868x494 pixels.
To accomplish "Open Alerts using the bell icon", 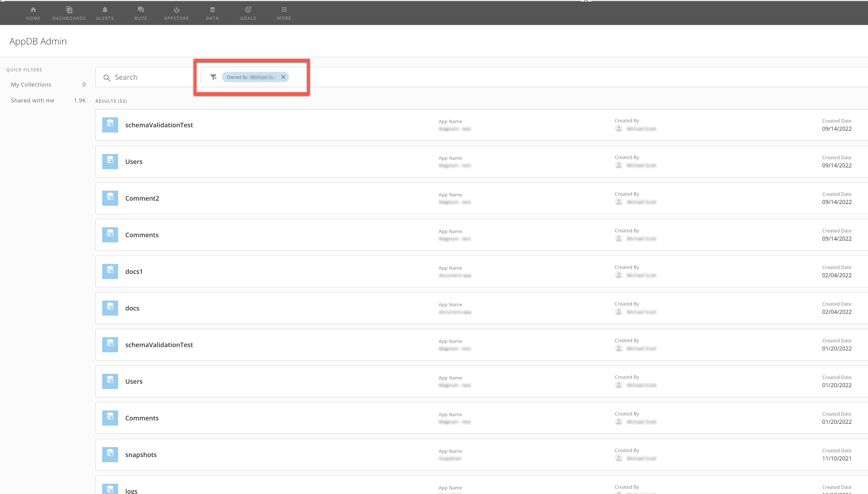I will 105,13.
